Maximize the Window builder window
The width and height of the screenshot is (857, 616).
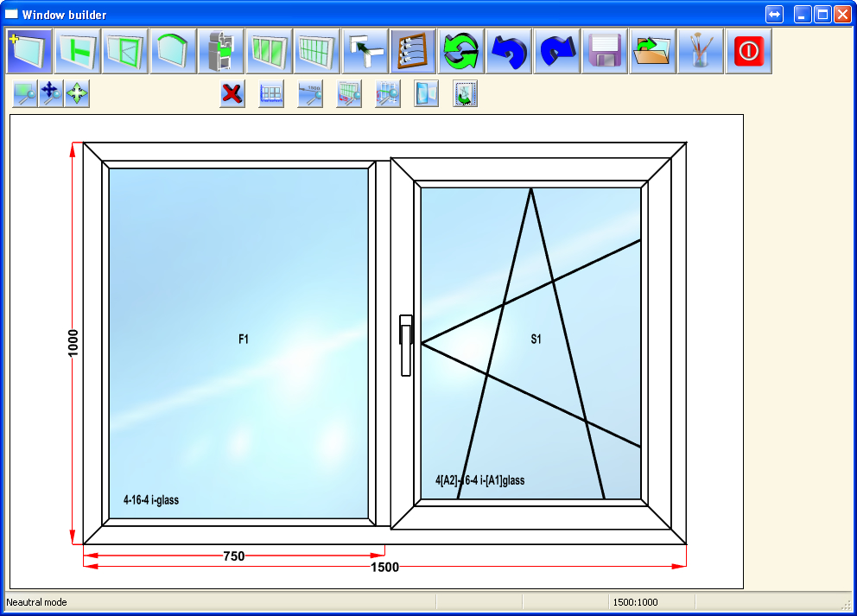(x=822, y=14)
